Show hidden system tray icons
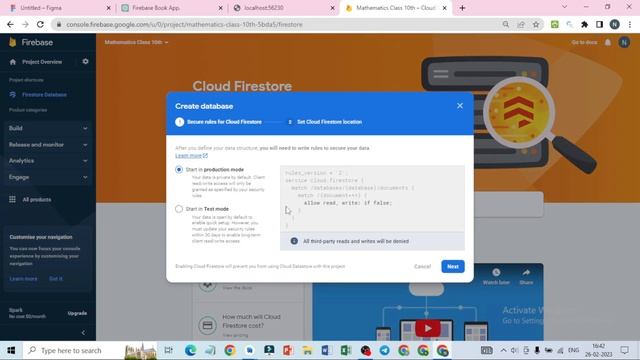 coord(503,350)
